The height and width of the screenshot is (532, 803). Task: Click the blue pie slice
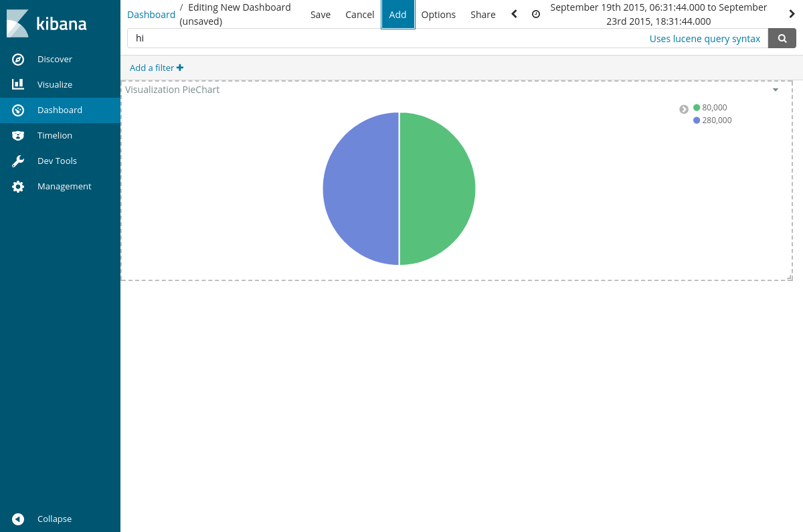click(360, 189)
